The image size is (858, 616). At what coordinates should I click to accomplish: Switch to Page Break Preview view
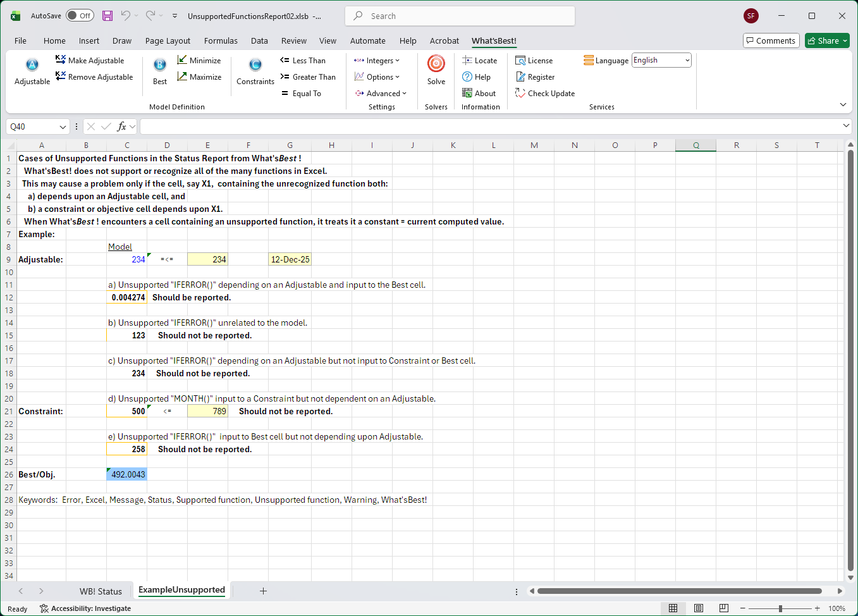pos(723,608)
